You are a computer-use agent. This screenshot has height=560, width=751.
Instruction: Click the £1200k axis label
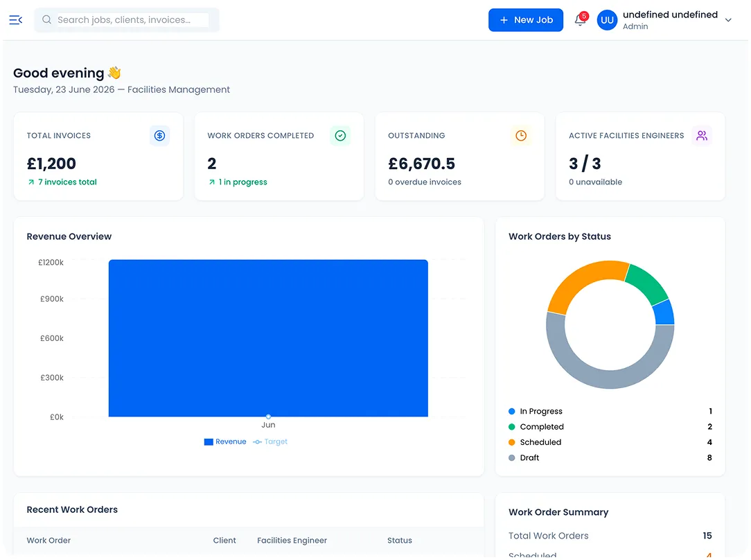[51, 263]
